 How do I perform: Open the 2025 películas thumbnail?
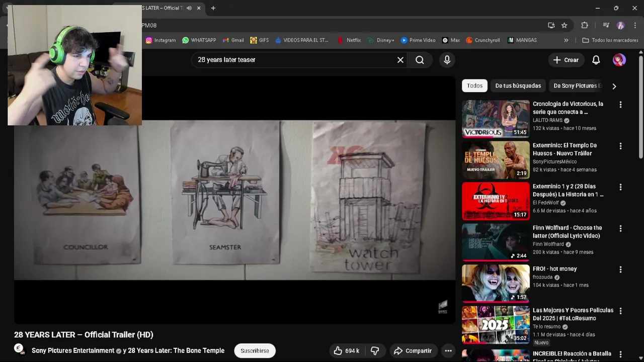(x=496, y=325)
